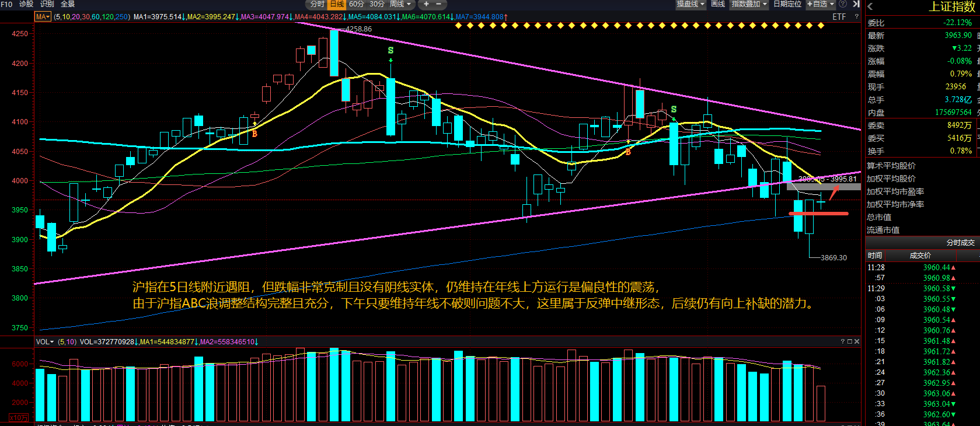980x426 pixels.
Task: Click the :27 trade row 3962.95
Action: (x=922, y=383)
